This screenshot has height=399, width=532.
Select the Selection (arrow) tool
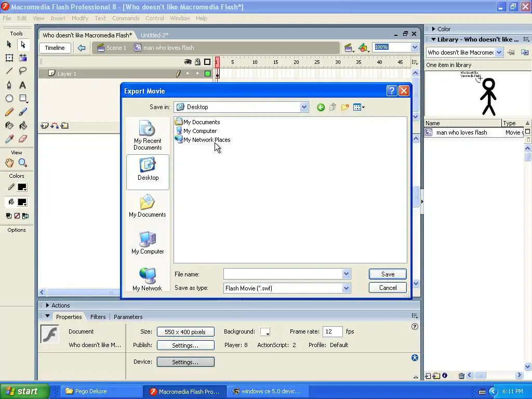[x=9, y=45]
